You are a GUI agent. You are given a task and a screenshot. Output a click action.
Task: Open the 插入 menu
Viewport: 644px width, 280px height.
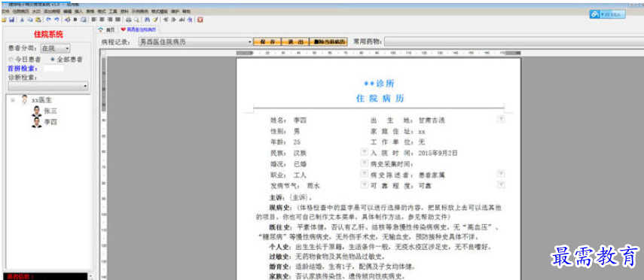pos(79,11)
